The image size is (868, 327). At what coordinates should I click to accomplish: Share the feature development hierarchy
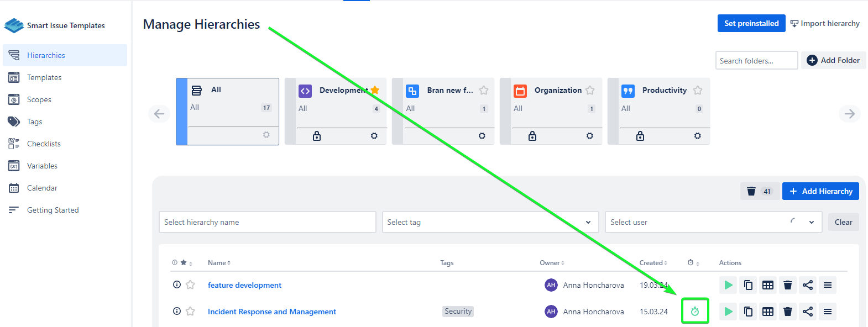(808, 285)
